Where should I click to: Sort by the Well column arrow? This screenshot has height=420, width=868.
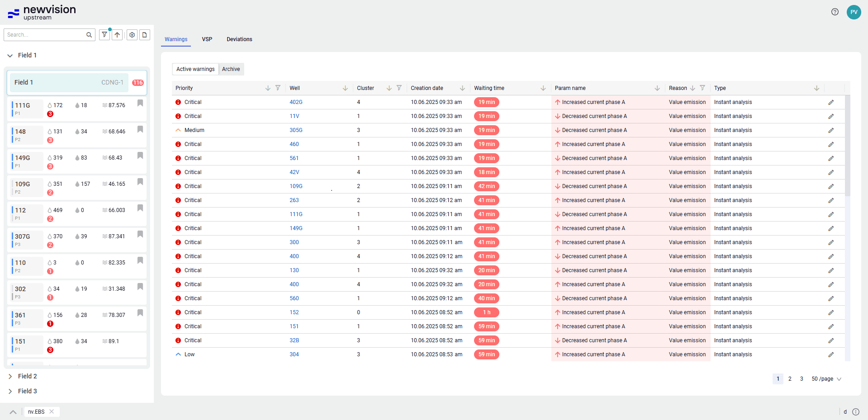[x=345, y=88]
